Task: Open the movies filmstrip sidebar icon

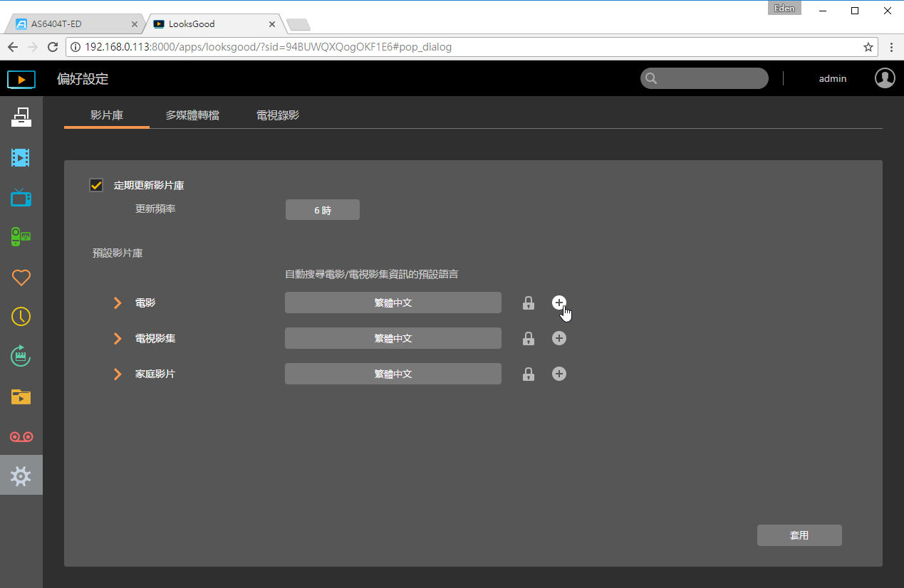Action: [x=21, y=157]
